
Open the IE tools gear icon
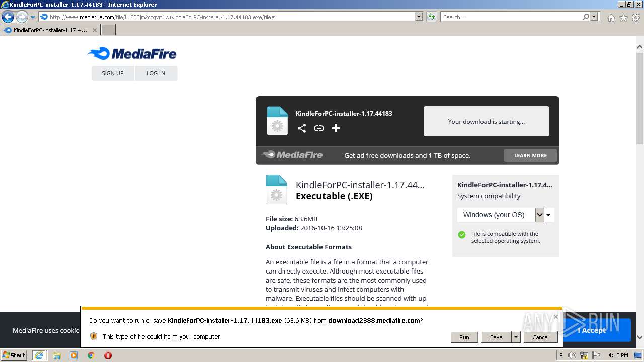tap(636, 18)
